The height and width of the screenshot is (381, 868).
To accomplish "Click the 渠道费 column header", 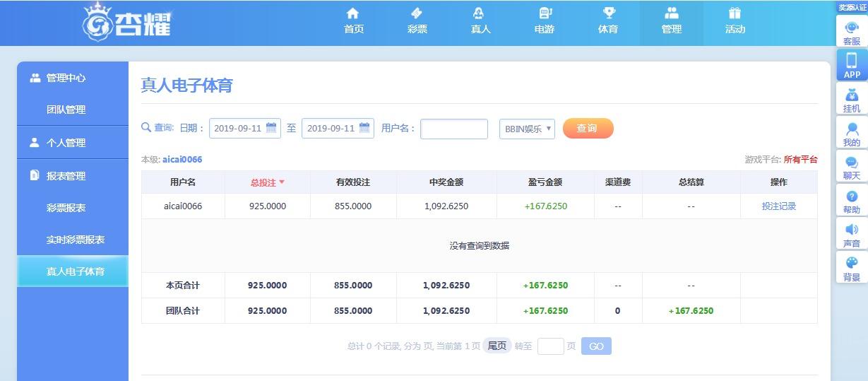I will point(618,182).
